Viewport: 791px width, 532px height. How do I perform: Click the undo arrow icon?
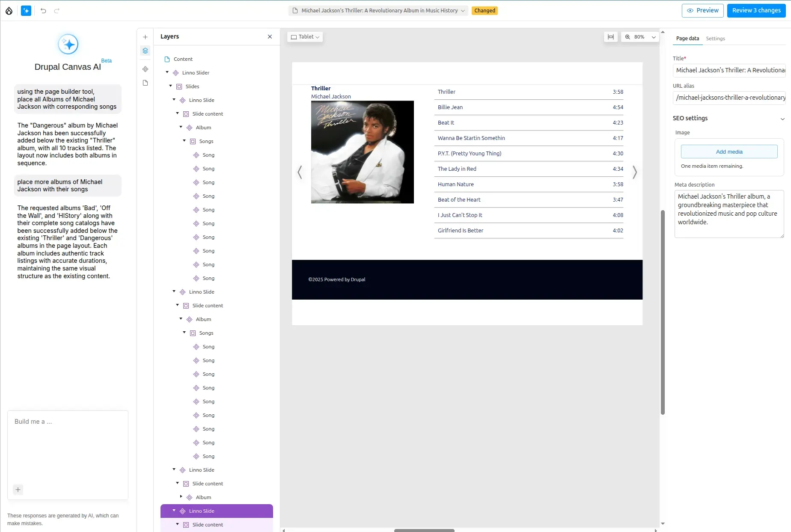point(43,11)
